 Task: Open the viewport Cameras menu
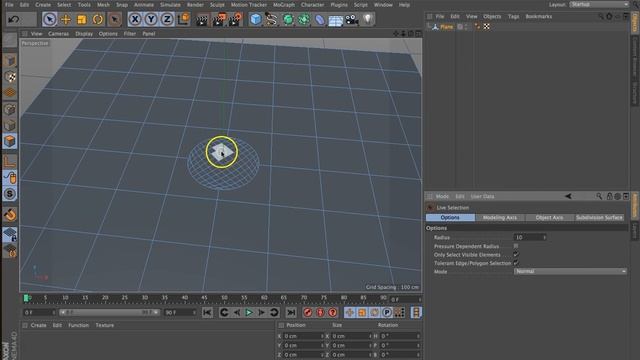(x=58, y=34)
